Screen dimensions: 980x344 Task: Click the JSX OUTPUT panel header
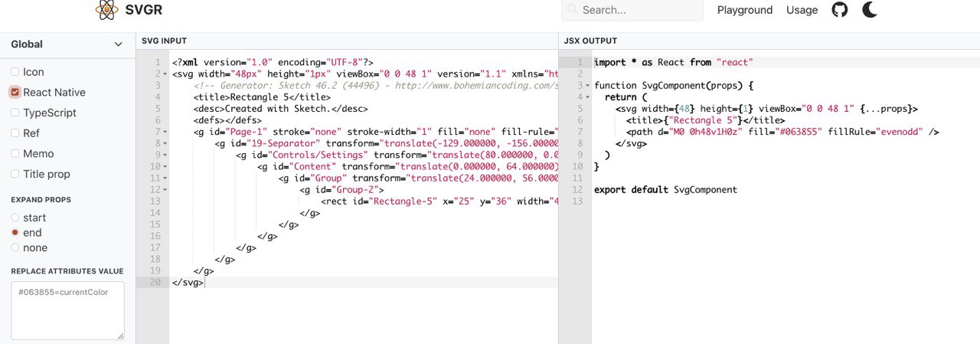[x=590, y=41]
